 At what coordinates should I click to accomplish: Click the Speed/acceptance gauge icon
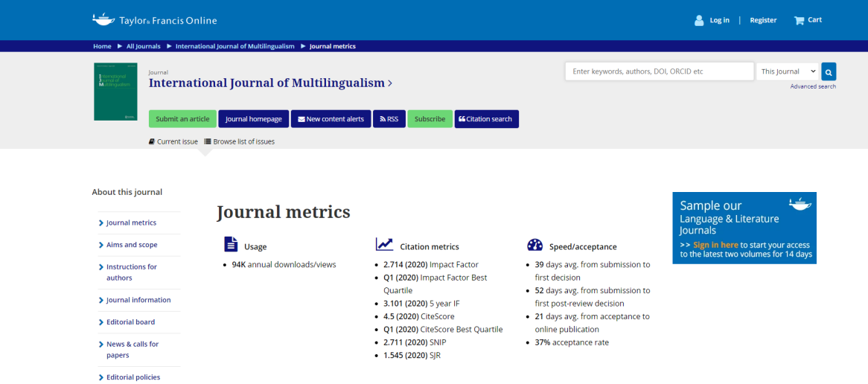pyautogui.click(x=534, y=245)
